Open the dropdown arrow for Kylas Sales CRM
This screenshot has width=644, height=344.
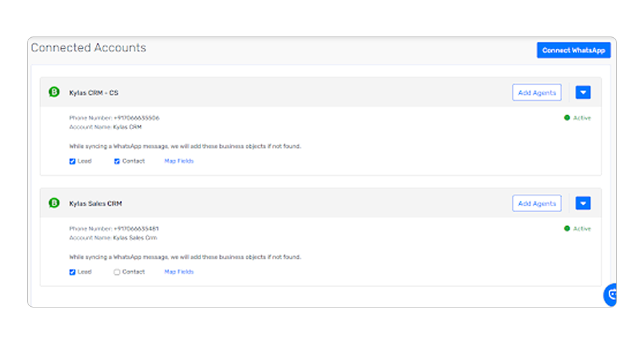[x=583, y=203]
